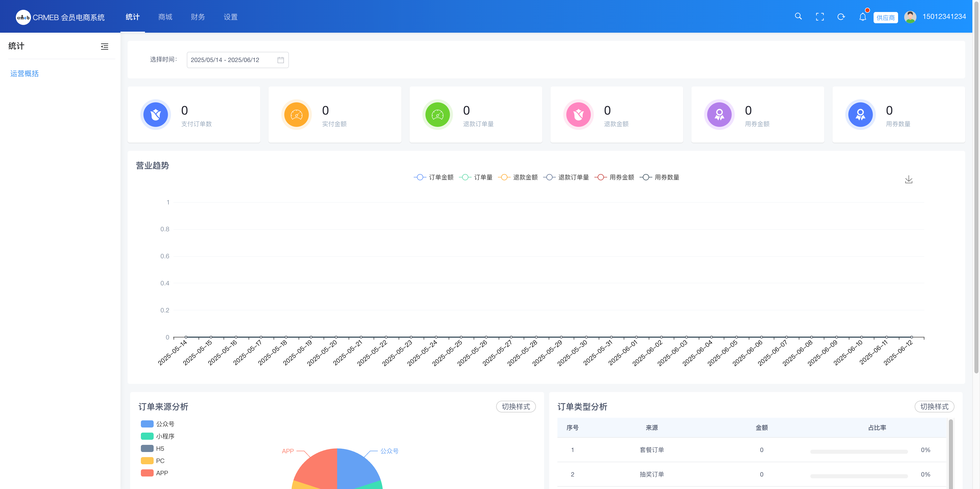Click the refresh page icon
The height and width of the screenshot is (489, 980).
click(841, 17)
